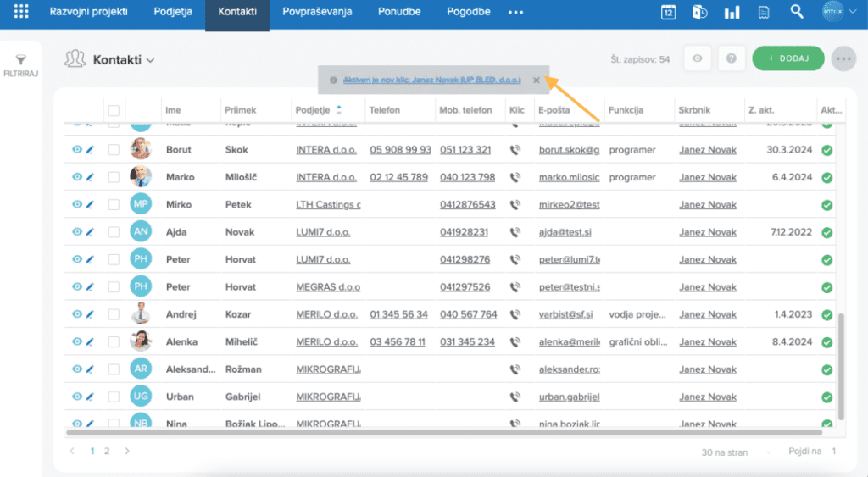Open the Podjetja tab
This screenshot has width=868, height=477.
(x=173, y=12)
